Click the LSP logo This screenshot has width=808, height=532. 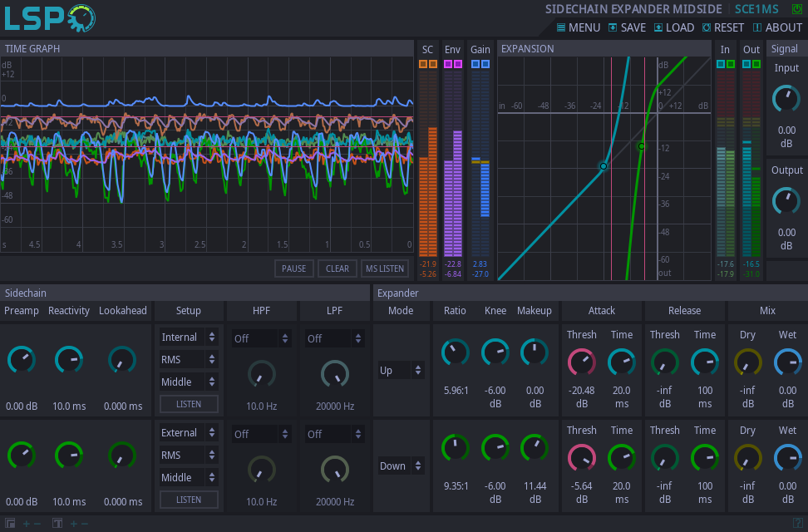[50, 18]
